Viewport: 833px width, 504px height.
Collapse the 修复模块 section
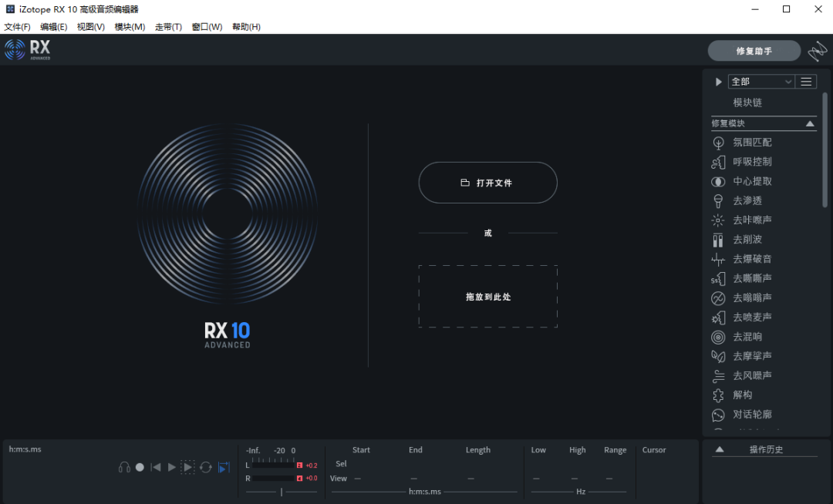[809, 123]
